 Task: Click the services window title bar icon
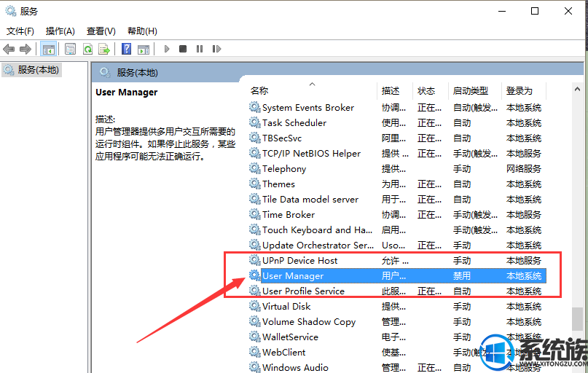[x=10, y=11]
